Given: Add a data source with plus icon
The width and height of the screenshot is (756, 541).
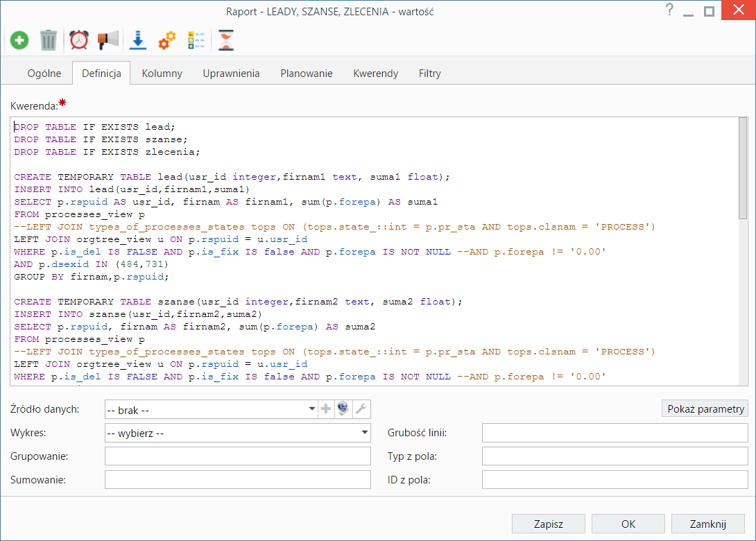Looking at the screenshot, I should (x=326, y=409).
